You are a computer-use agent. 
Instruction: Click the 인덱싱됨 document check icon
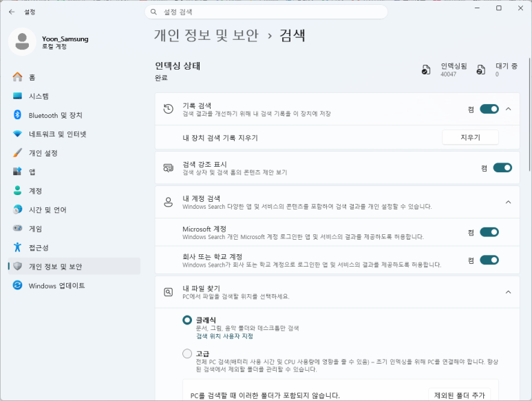click(x=426, y=70)
